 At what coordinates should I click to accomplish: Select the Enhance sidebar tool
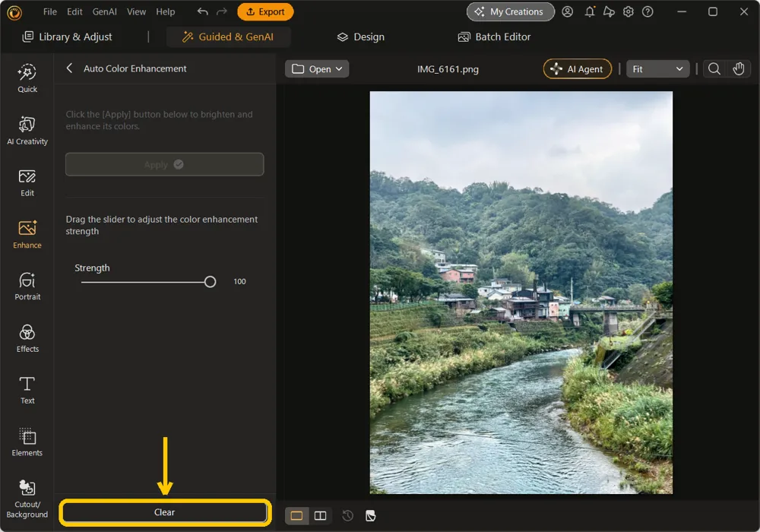tap(27, 235)
